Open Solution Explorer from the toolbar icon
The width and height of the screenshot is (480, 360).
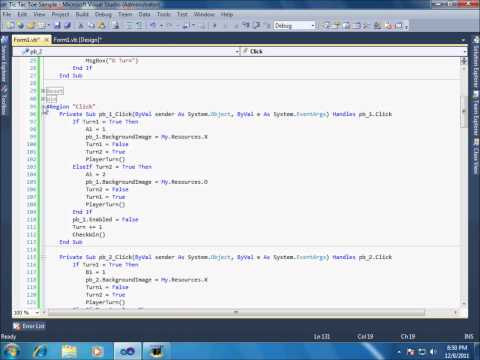327,25
